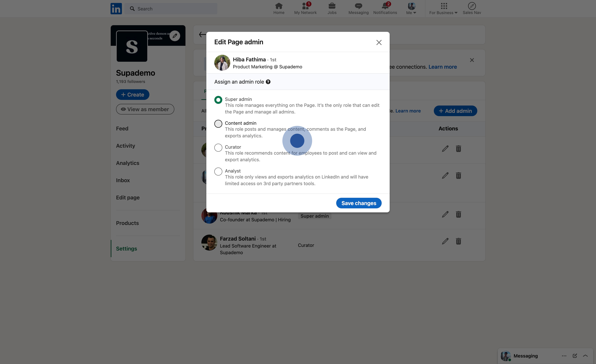Open Edit page in the sidebar menu
The width and height of the screenshot is (596, 364).
coord(128,198)
